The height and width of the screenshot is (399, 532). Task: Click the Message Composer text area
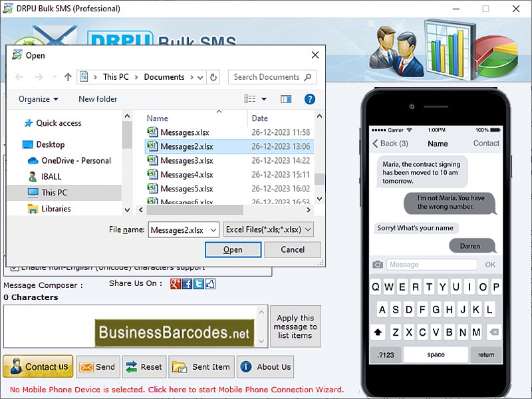pos(131,327)
